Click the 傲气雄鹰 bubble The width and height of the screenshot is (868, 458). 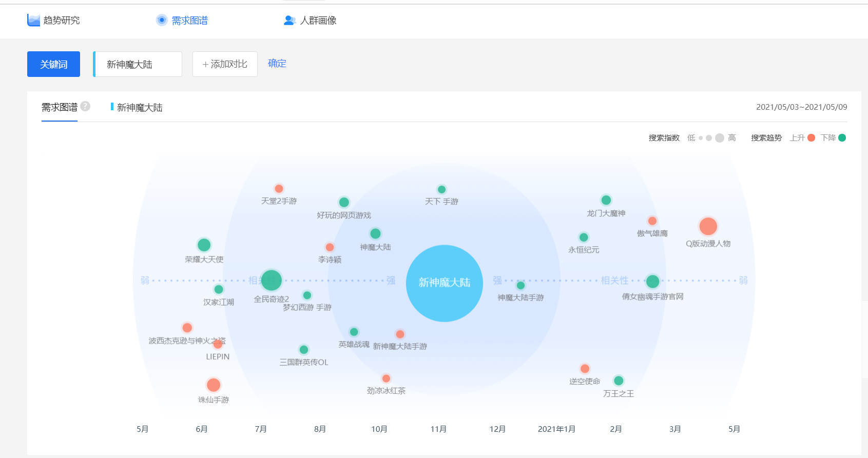click(x=652, y=221)
